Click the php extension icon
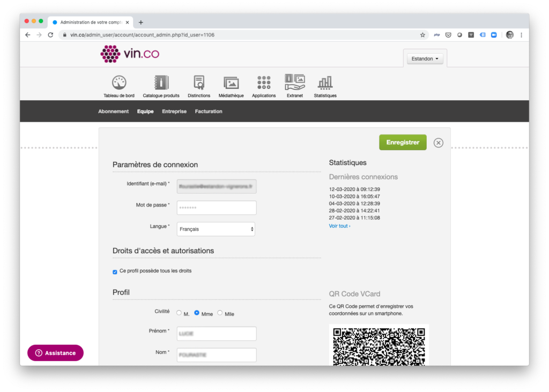549x392 pixels. click(x=436, y=35)
